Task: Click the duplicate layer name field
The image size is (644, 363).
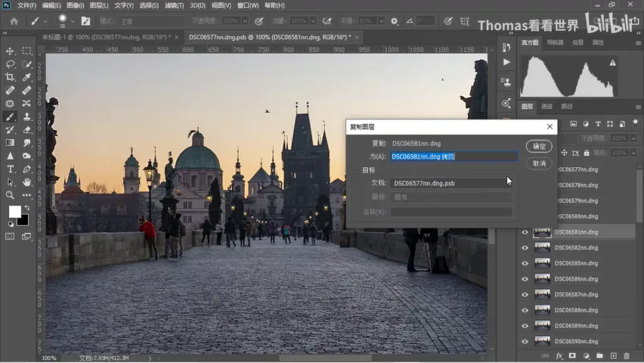Action: [x=454, y=157]
